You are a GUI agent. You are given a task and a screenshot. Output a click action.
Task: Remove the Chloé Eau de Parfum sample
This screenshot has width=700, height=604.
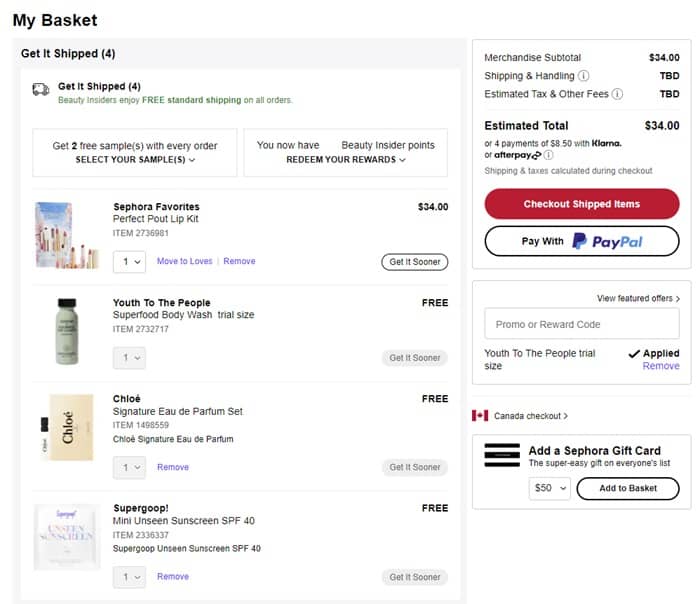pos(173,467)
